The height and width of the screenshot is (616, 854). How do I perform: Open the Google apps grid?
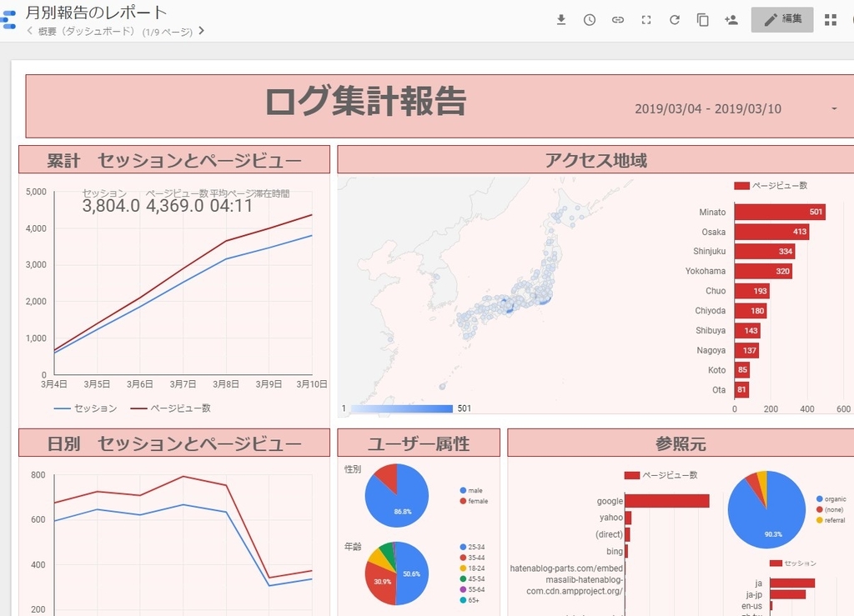pyautogui.click(x=831, y=19)
